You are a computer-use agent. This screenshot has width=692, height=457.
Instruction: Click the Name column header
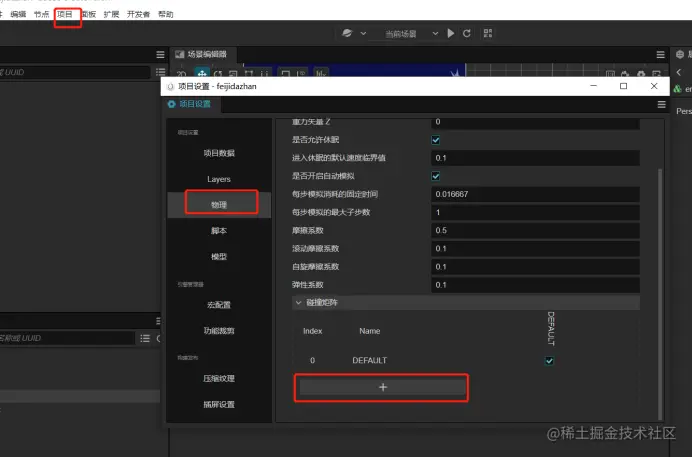369,331
